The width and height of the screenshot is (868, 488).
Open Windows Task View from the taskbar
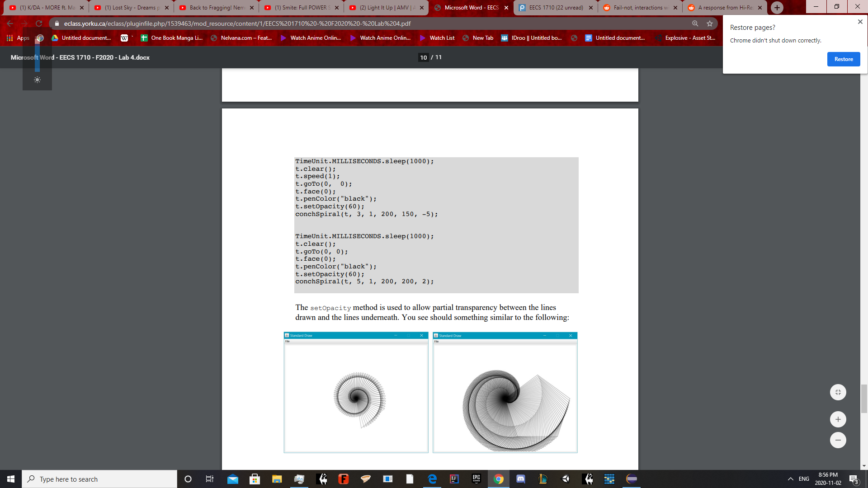click(209, 479)
